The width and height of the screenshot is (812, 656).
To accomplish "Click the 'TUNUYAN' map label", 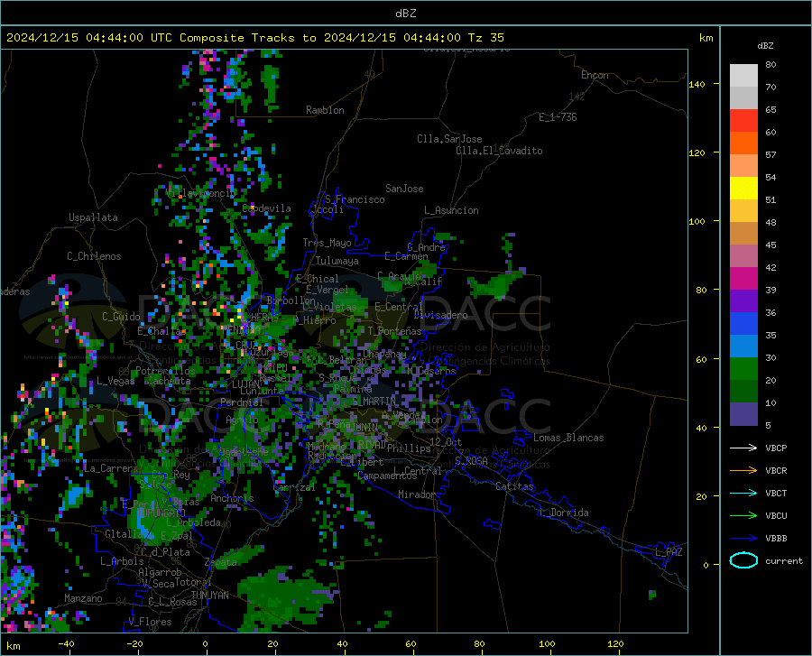I will (x=209, y=595).
